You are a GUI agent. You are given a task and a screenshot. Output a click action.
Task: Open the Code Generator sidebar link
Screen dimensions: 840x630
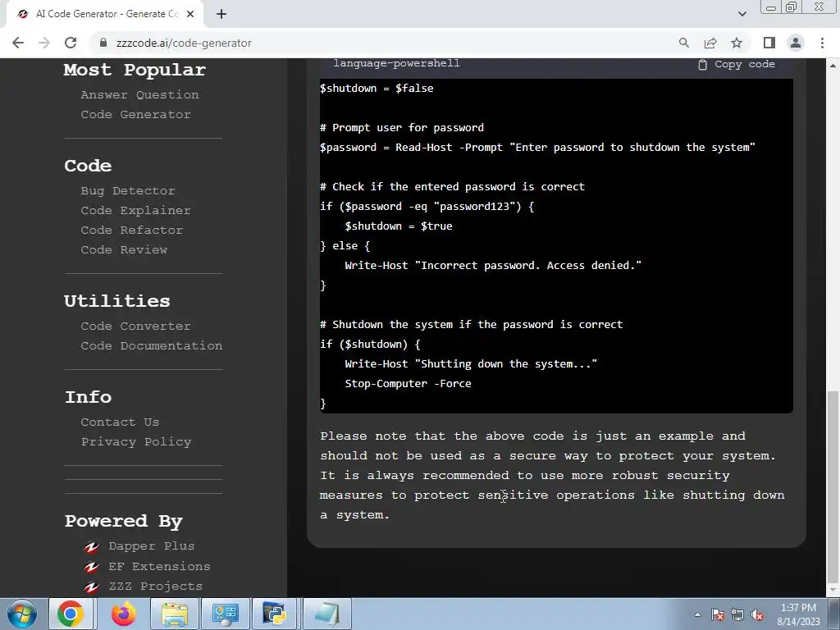[x=135, y=115]
